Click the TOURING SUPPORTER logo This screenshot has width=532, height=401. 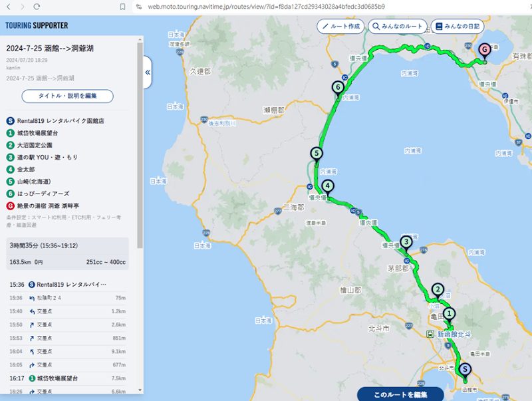pyautogui.click(x=37, y=26)
